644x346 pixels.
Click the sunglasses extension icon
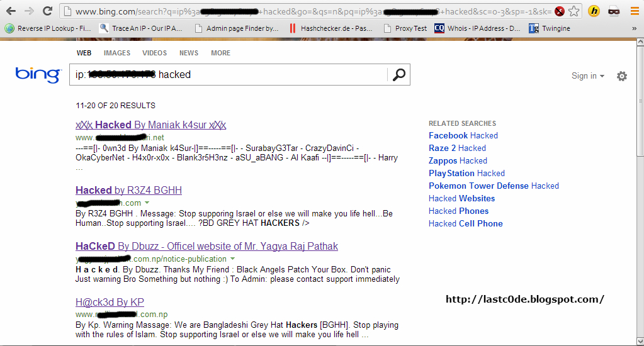(614, 11)
